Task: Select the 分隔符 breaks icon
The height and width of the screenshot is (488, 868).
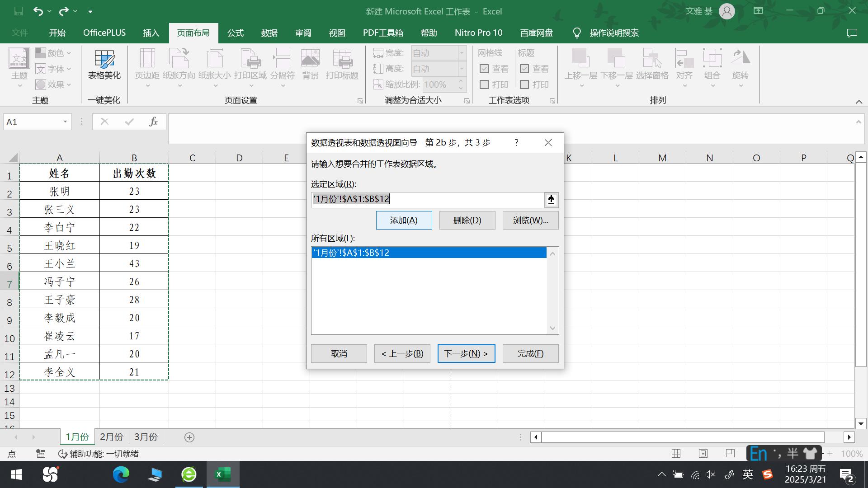Action: (x=282, y=63)
